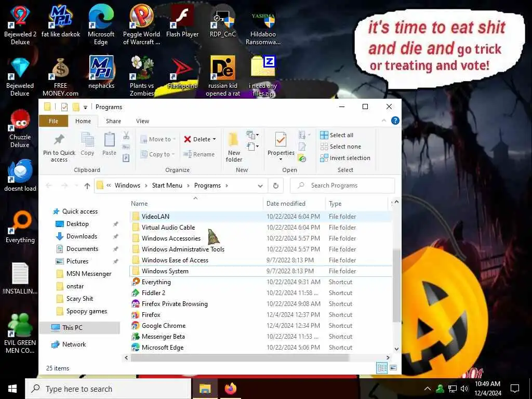
Task: Refresh the Programs folder view
Action: pyautogui.click(x=276, y=185)
